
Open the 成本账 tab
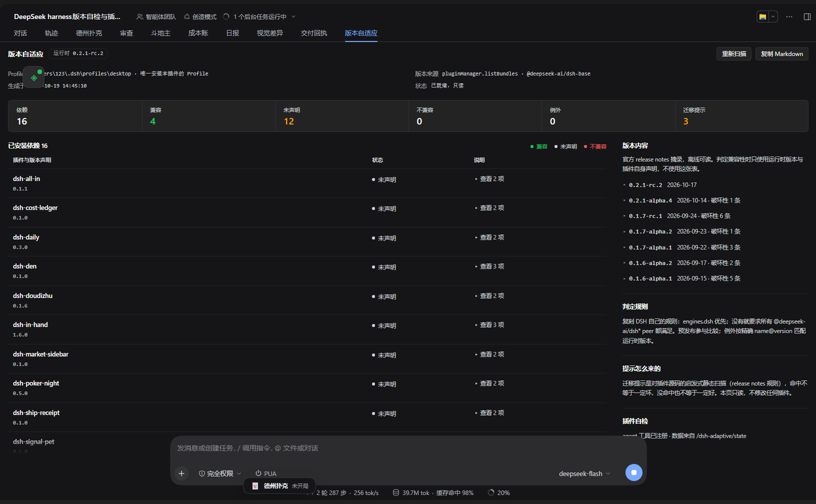click(198, 33)
